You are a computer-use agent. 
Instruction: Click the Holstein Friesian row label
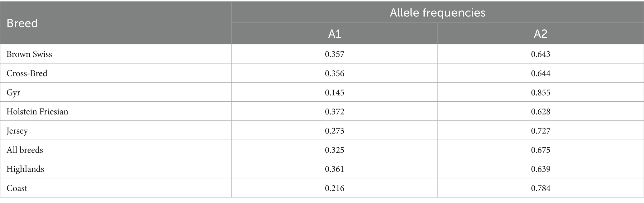click(x=37, y=112)
